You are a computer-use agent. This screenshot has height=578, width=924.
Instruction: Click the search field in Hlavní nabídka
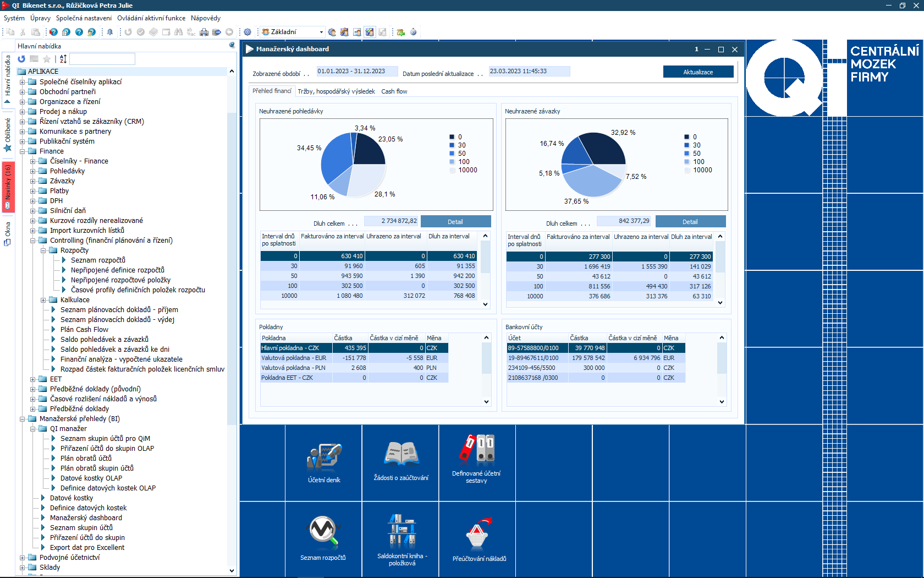tap(102, 59)
